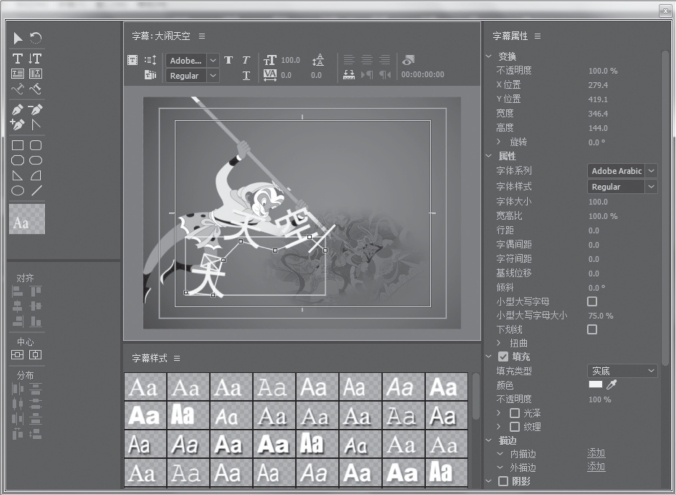Select the Rotation tool
The image size is (676, 495).
[36, 38]
